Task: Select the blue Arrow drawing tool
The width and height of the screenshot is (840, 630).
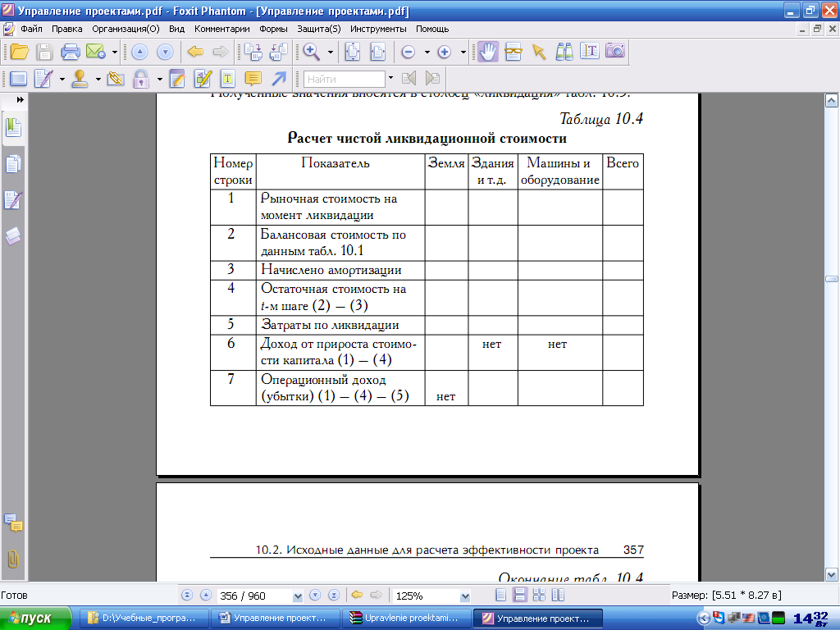Action: tap(279, 79)
